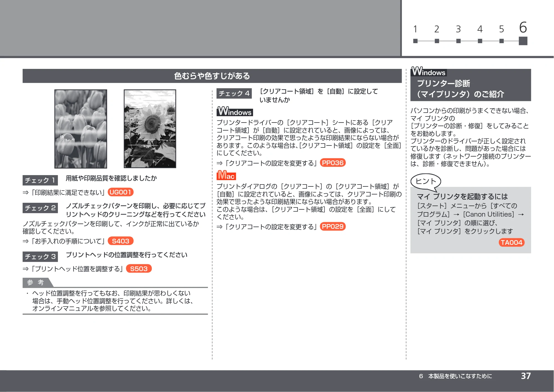The image size is (554, 392).
Task: Click the 「プリントヘッド位置を調整する」 reference text
Action: click(77, 269)
